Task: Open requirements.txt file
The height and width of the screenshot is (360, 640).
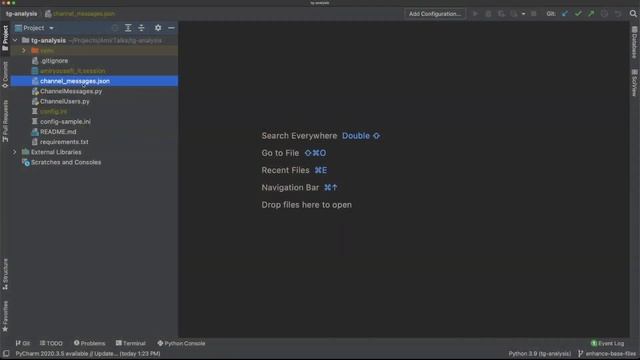Action: (64, 142)
